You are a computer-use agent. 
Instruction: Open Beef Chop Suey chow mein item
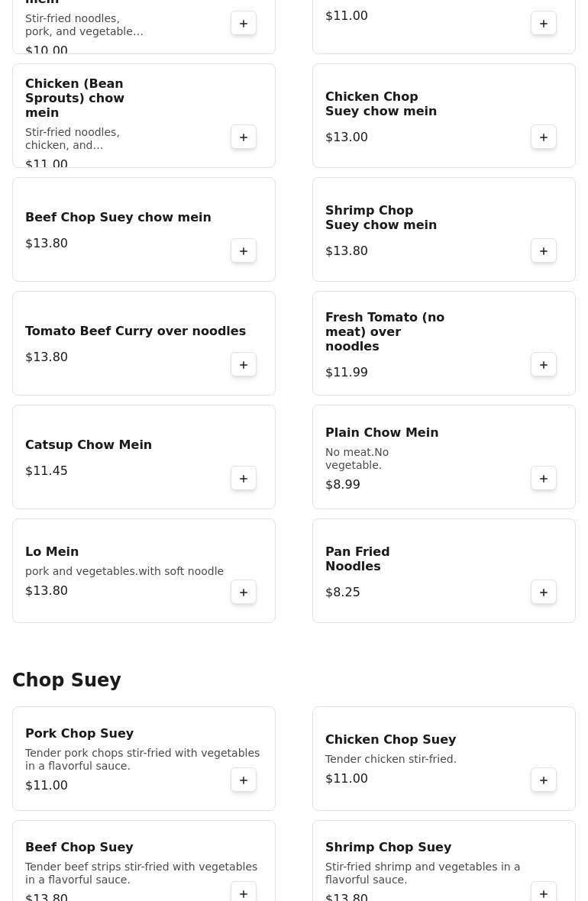point(118,218)
